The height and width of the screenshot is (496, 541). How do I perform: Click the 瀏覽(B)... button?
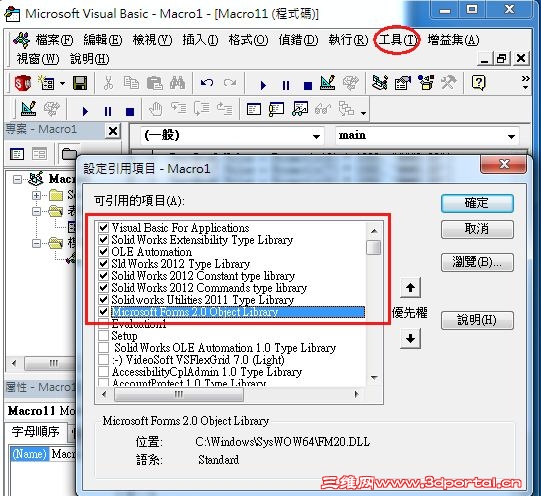(x=477, y=262)
